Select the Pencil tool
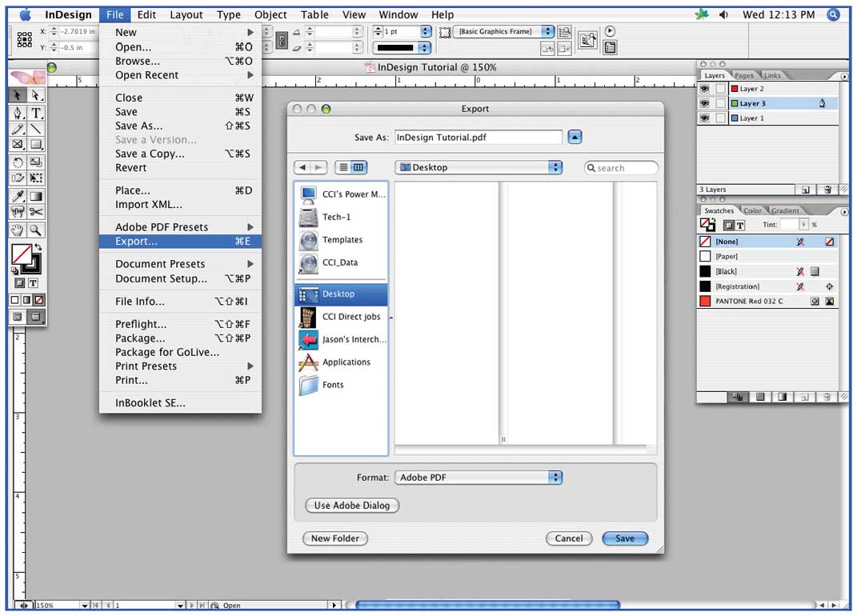 click(x=18, y=129)
